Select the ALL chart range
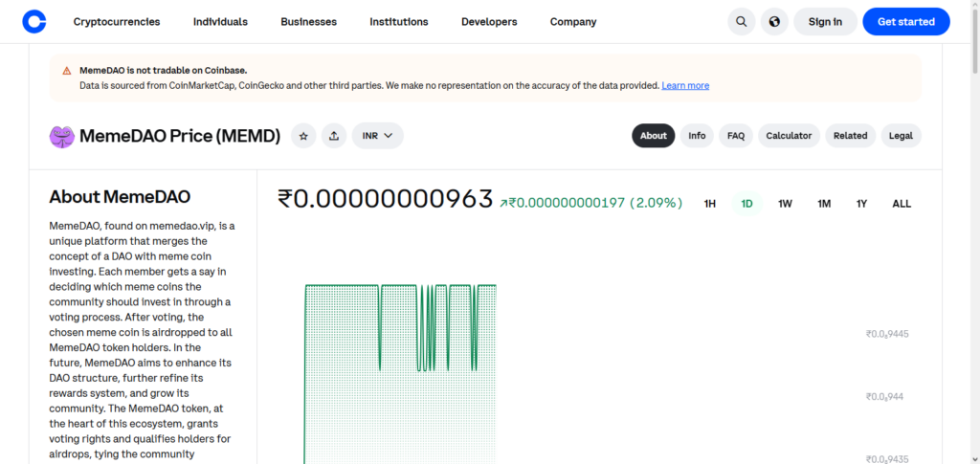Screen dimensions: 980x464 point(902,204)
